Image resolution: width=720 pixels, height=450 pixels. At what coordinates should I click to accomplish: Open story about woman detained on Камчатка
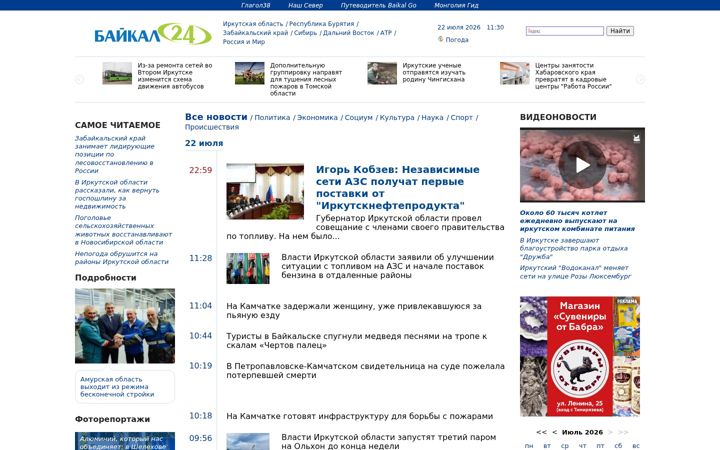point(354,310)
